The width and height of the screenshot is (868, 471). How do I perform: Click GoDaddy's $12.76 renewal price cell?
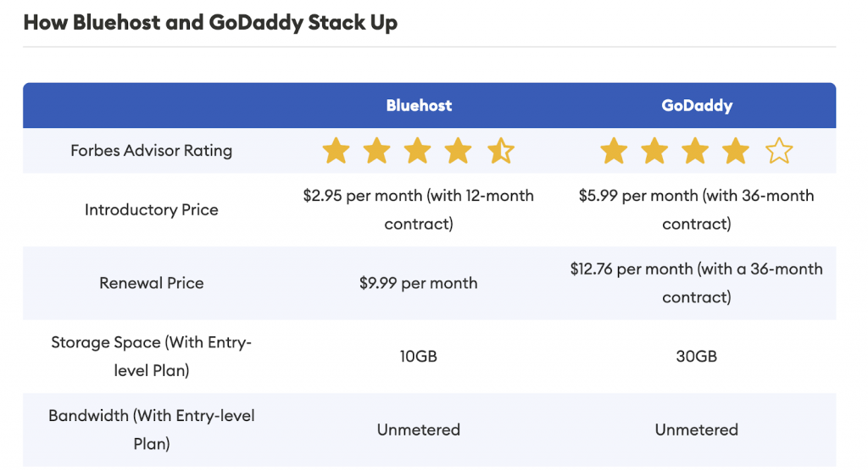tap(697, 283)
